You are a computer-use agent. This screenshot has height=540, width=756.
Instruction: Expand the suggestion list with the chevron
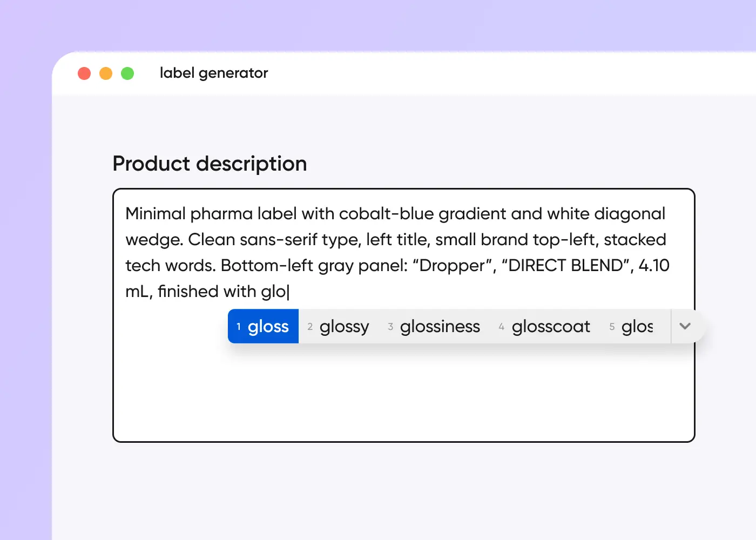685,326
